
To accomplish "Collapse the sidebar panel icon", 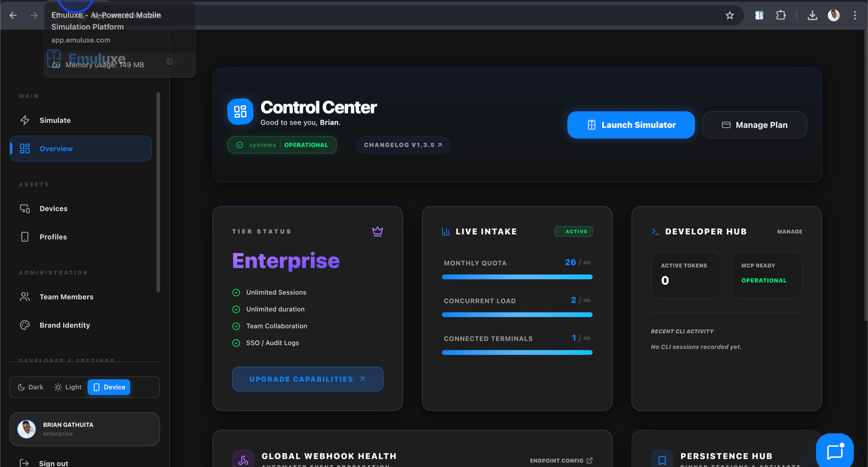I will (169, 61).
